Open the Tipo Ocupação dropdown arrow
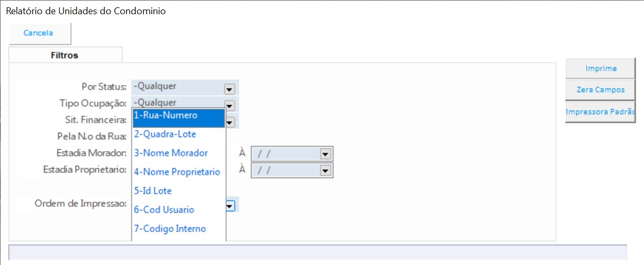 coord(229,104)
